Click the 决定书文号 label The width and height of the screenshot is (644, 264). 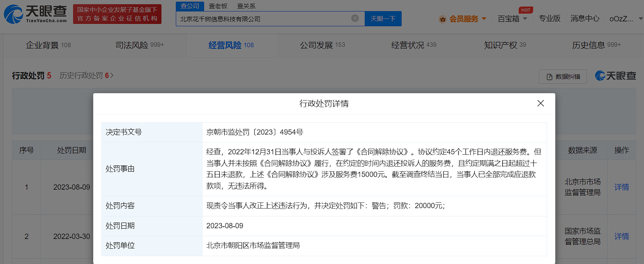click(x=124, y=132)
